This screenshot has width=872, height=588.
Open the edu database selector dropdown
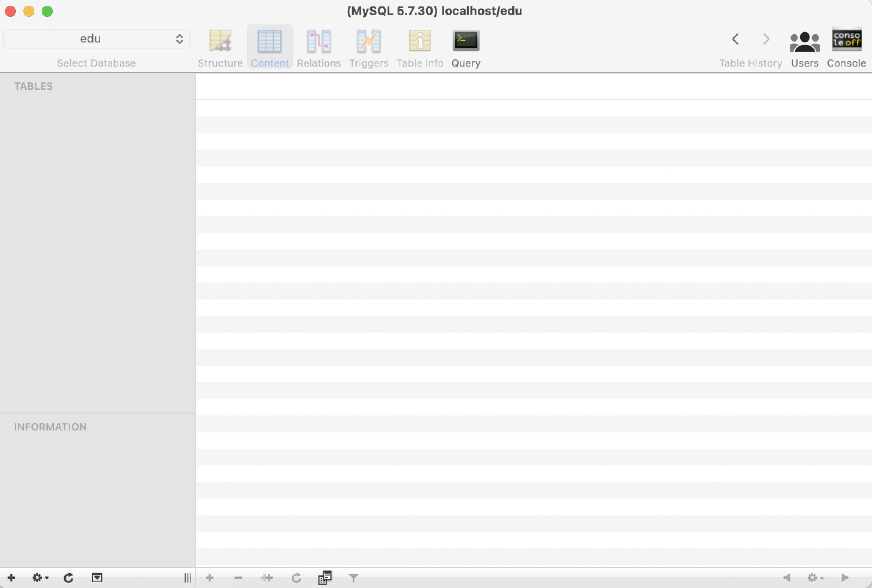coord(97,39)
